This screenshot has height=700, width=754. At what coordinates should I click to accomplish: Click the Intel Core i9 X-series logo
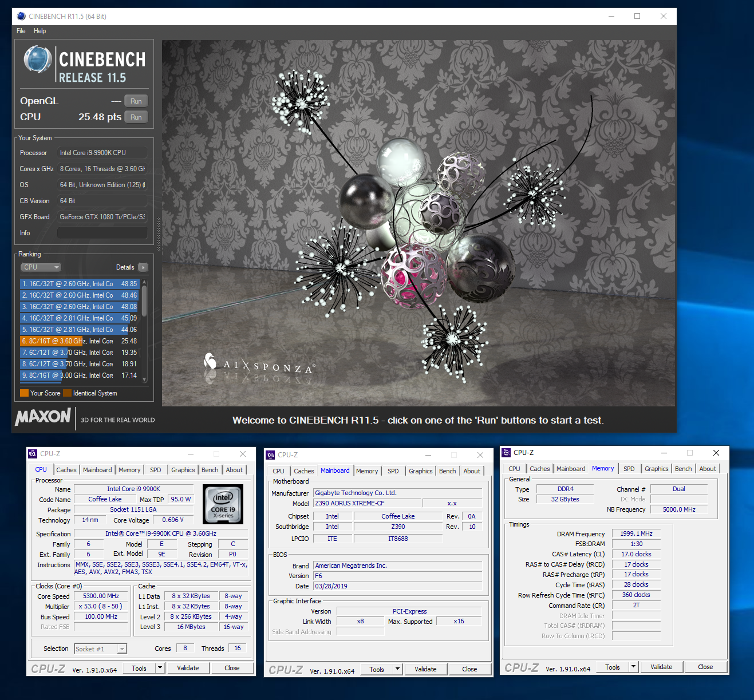click(x=223, y=504)
